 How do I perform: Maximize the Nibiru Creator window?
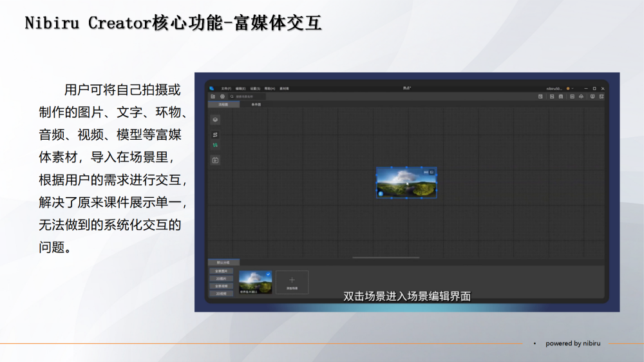[x=594, y=88]
